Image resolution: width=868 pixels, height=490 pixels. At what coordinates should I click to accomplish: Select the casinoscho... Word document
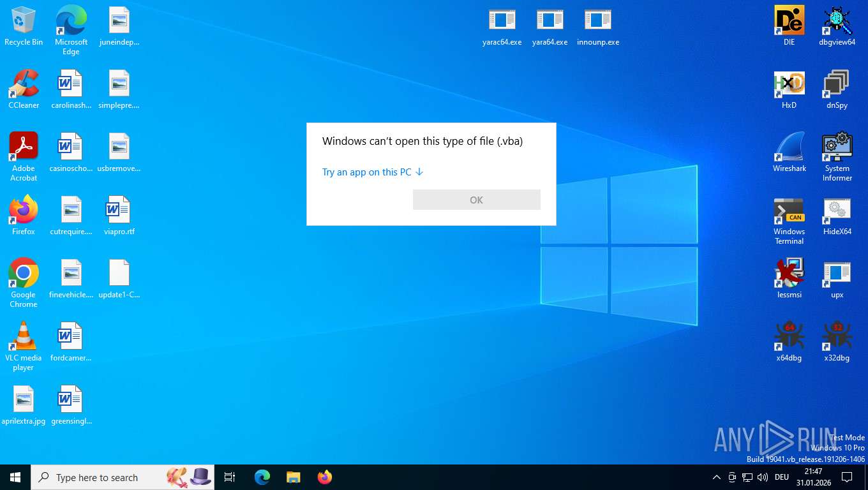pos(71,152)
